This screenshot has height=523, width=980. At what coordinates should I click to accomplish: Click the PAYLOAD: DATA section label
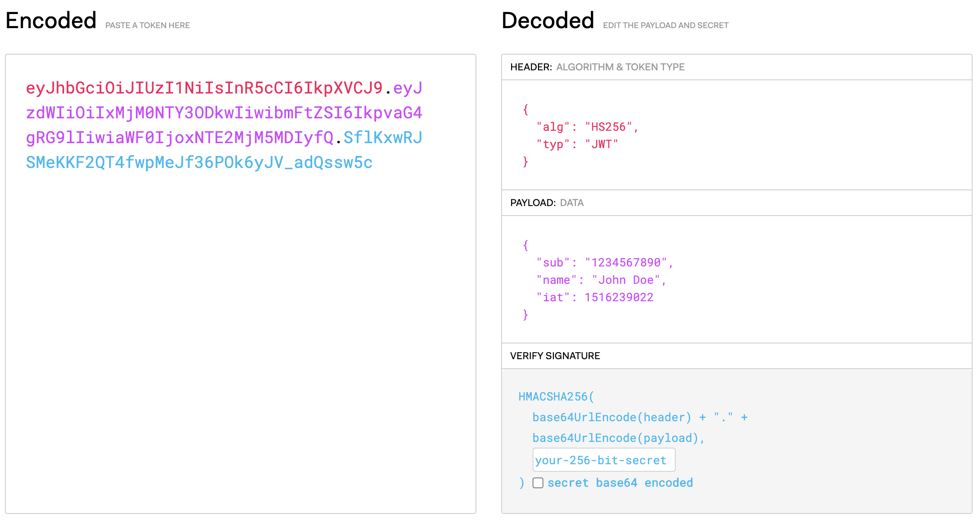pyautogui.click(x=547, y=203)
